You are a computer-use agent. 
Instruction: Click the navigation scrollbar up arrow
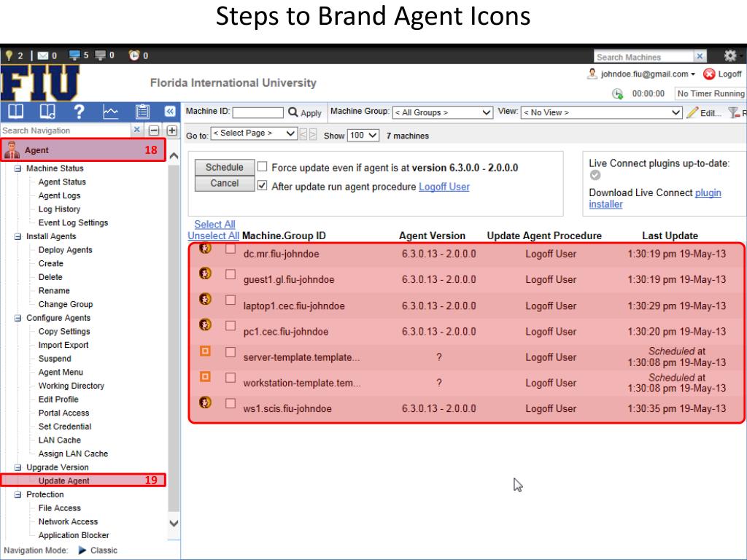(x=174, y=156)
